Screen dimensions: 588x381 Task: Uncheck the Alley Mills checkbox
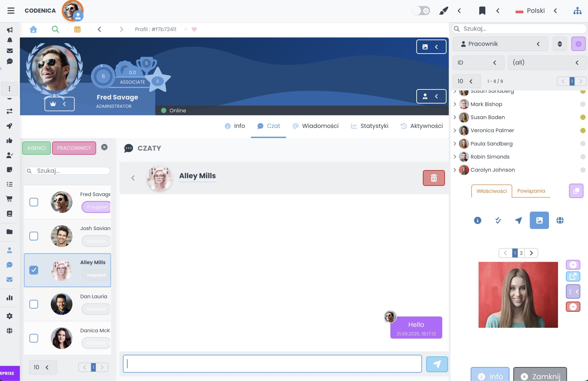(34, 270)
